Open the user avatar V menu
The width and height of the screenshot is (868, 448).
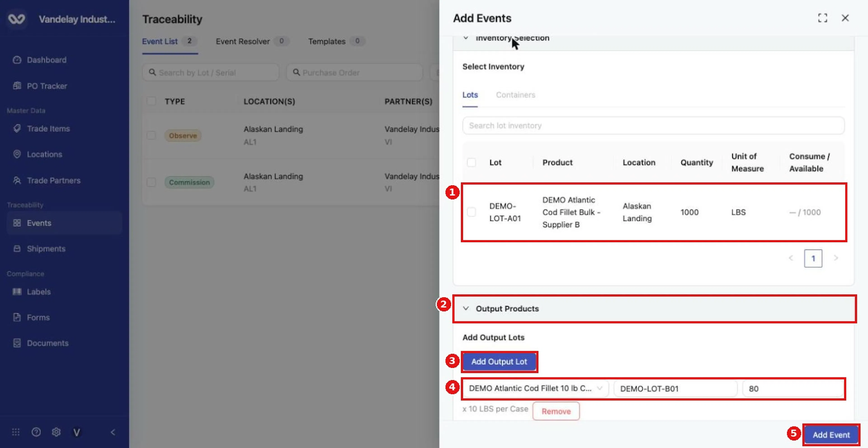coord(76,432)
